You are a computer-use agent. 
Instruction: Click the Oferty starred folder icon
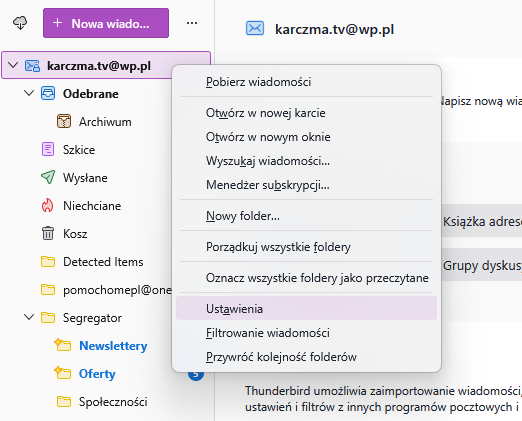(x=63, y=373)
